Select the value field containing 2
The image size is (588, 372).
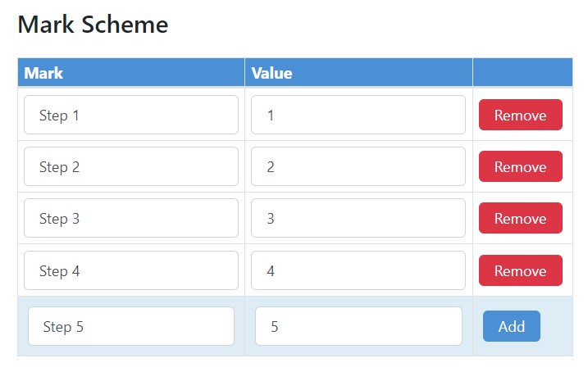(x=358, y=166)
